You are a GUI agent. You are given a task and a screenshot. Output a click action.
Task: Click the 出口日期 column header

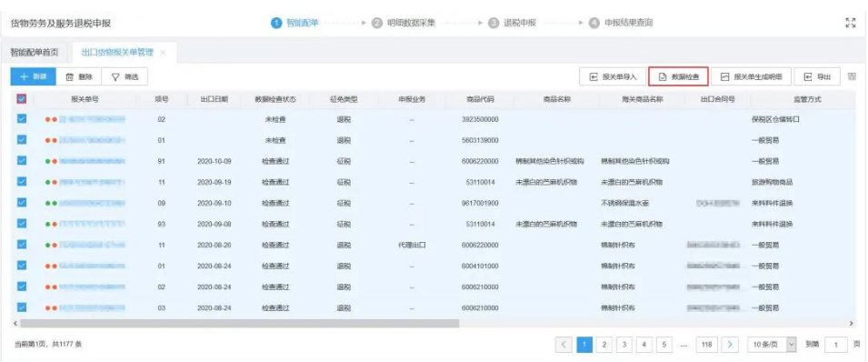click(x=215, y=99)
